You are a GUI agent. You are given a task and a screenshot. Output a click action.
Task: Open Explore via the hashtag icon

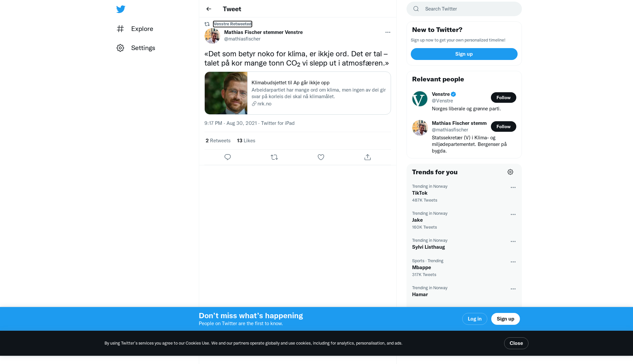coord(120,29)
